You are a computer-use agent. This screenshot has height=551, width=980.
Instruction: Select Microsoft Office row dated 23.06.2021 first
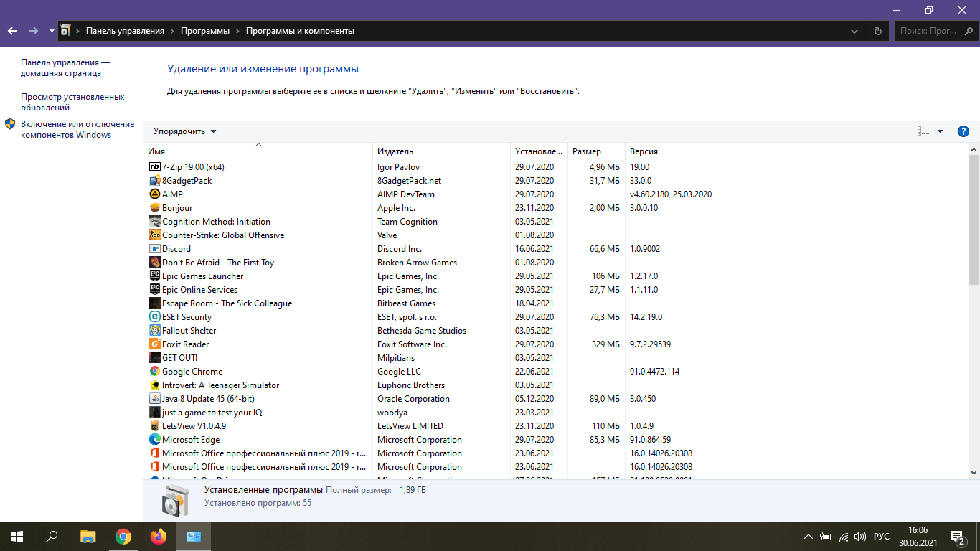point(430,453)
